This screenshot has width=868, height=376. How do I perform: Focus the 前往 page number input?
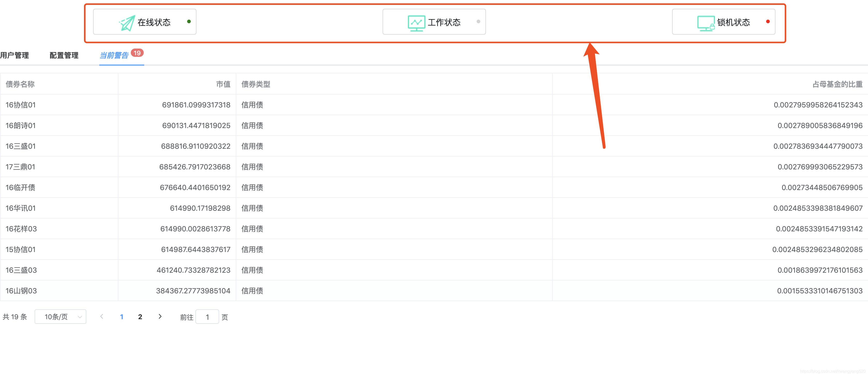(207, 317)
